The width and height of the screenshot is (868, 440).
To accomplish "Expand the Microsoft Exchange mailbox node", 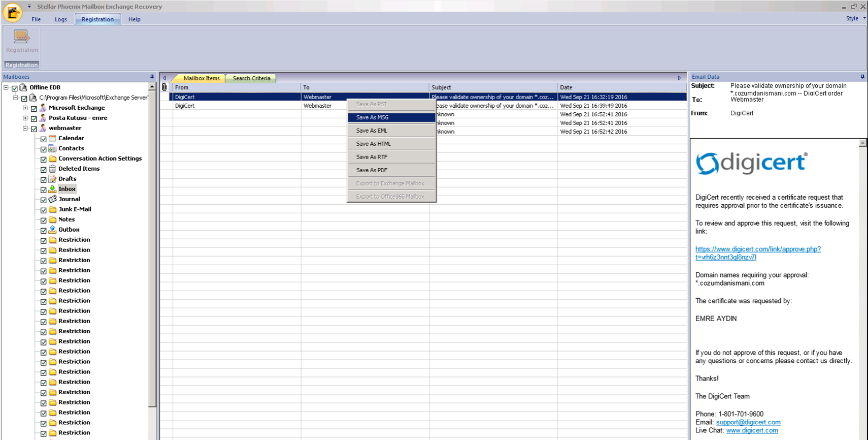I will tap(25, 108).
